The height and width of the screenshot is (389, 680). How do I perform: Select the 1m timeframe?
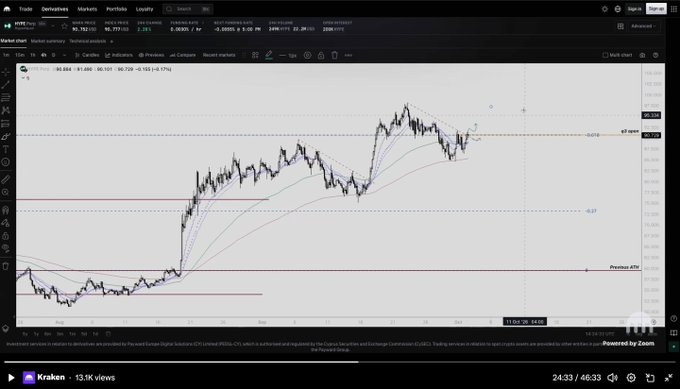point(6,55)
